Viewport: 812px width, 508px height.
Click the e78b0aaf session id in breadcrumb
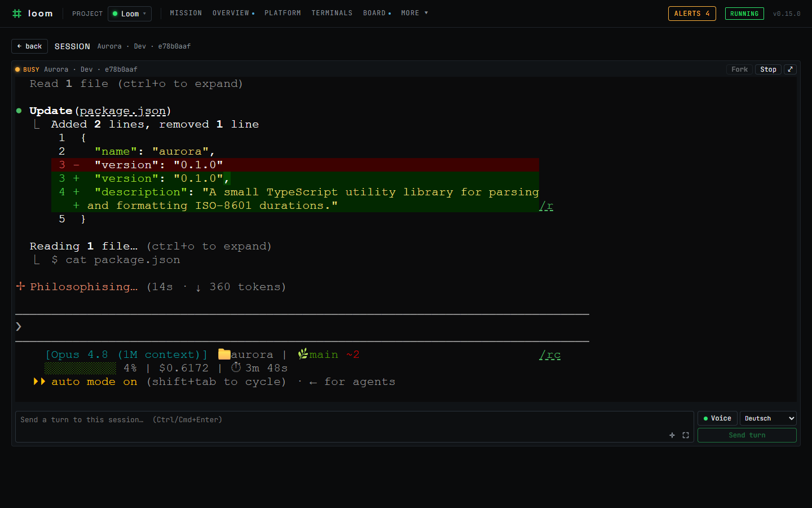pos(174,46)
